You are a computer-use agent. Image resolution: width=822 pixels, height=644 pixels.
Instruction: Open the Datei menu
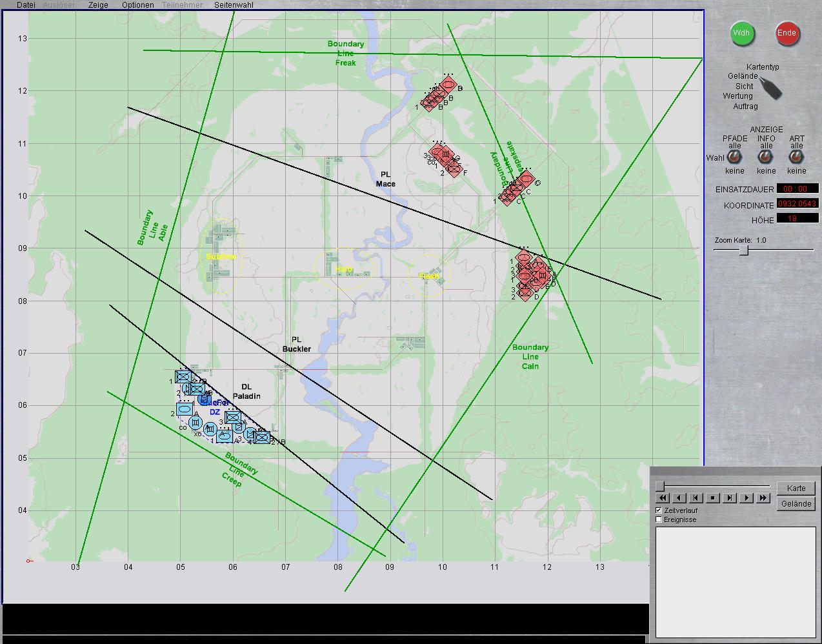click(26, 5)
